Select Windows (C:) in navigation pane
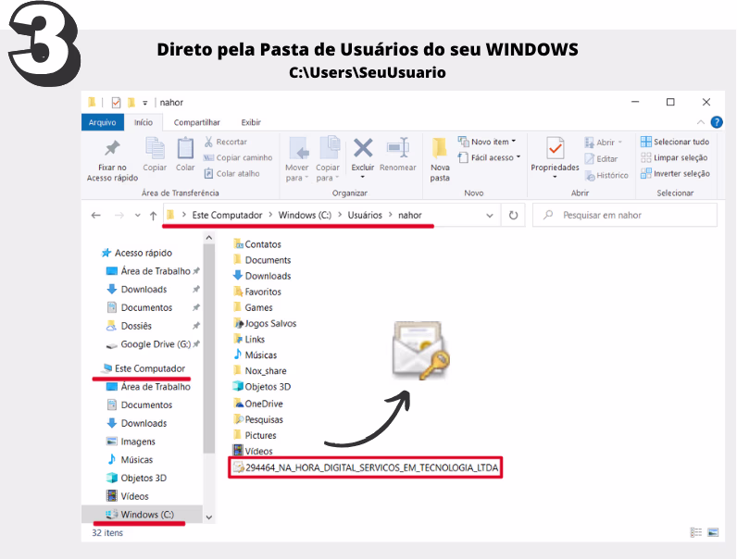The height and width of the screenshot is (560, 737). coord(142,515)
